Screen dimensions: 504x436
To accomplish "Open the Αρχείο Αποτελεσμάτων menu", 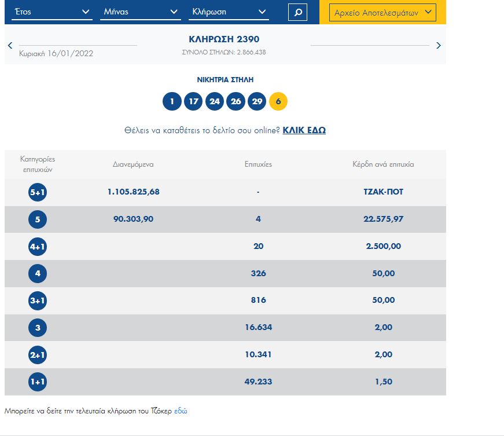I will click(x=382, y=12).
